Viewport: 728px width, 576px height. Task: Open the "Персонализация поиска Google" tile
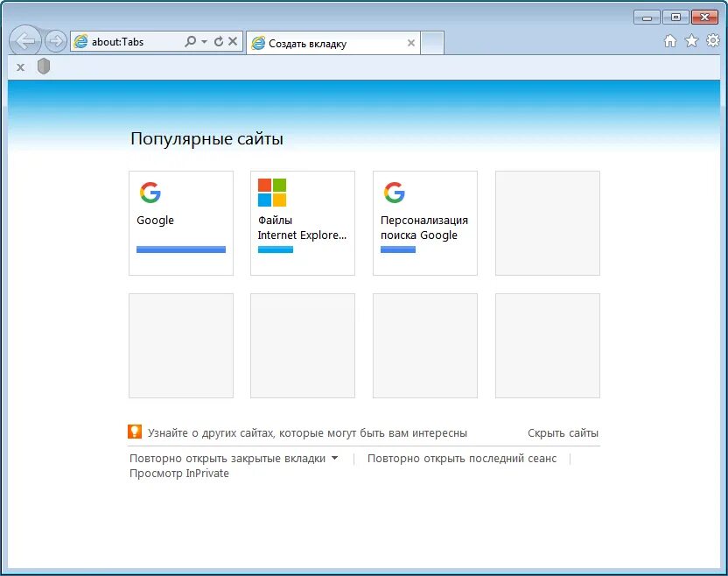click(x=425, y=223)
